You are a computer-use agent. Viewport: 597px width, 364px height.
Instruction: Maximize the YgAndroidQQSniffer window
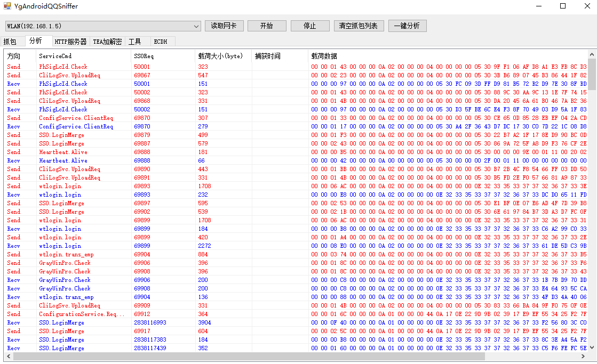(x=563, y=6)
